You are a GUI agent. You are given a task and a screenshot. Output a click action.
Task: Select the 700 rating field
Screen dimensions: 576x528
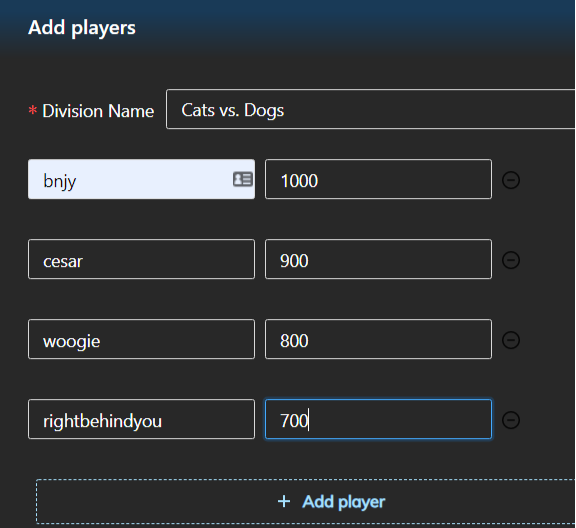point(378,419)
